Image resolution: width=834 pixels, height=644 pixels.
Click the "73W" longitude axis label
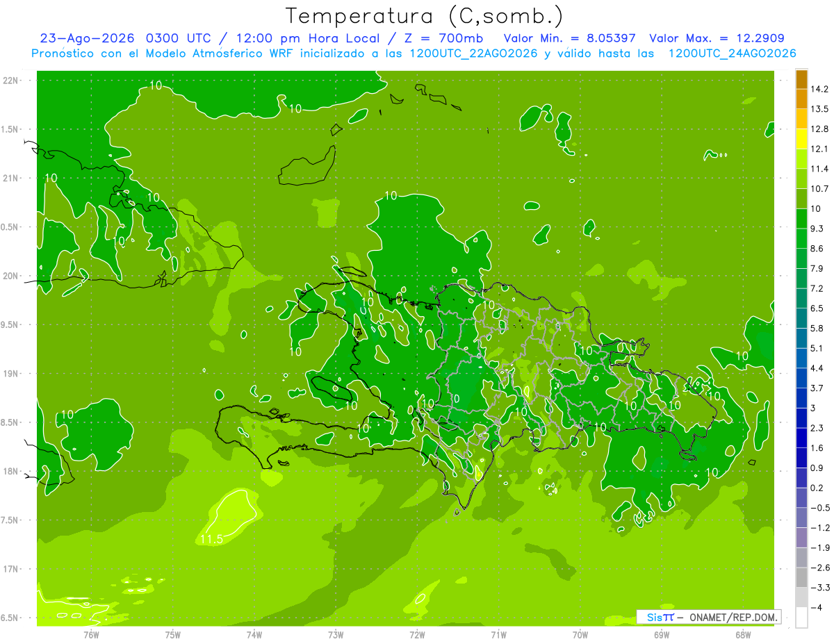click(x=336, y=634)
